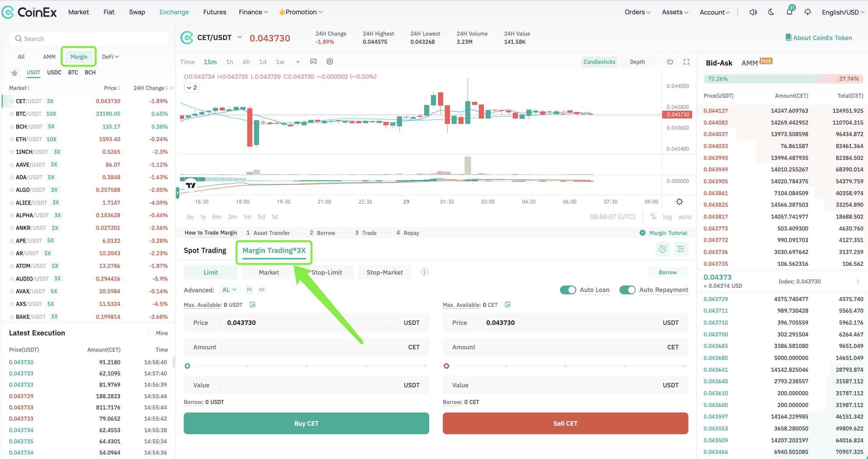Check the Mine checkbox in Latest Execution

[151, 333]
